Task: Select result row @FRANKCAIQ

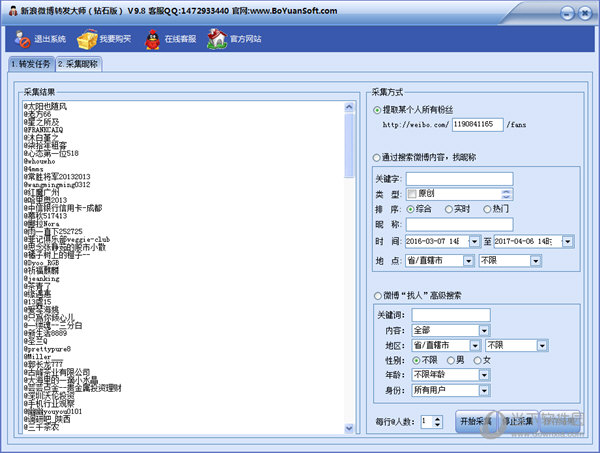Action: [43, 130]
